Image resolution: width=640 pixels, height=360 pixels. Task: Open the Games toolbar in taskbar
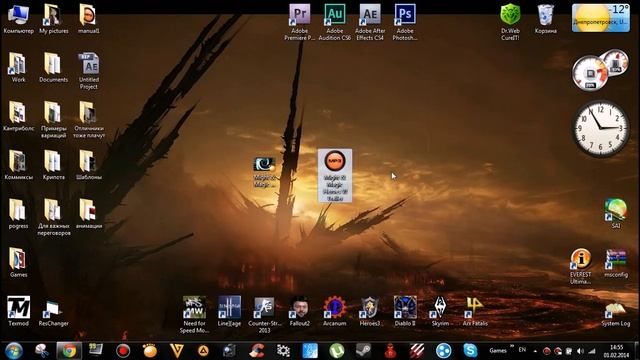click(x=498, y=351)
